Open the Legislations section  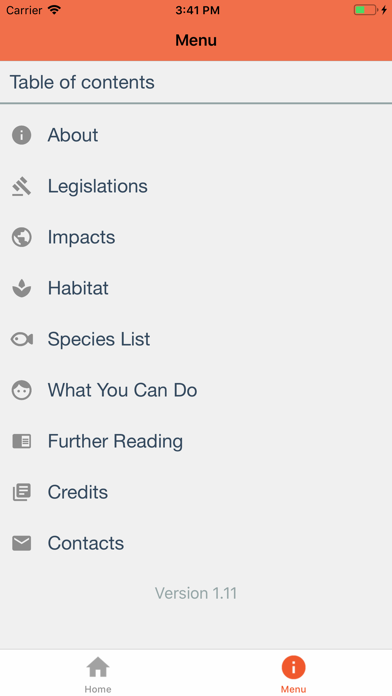pyautogui.click(x=98, y=186)
